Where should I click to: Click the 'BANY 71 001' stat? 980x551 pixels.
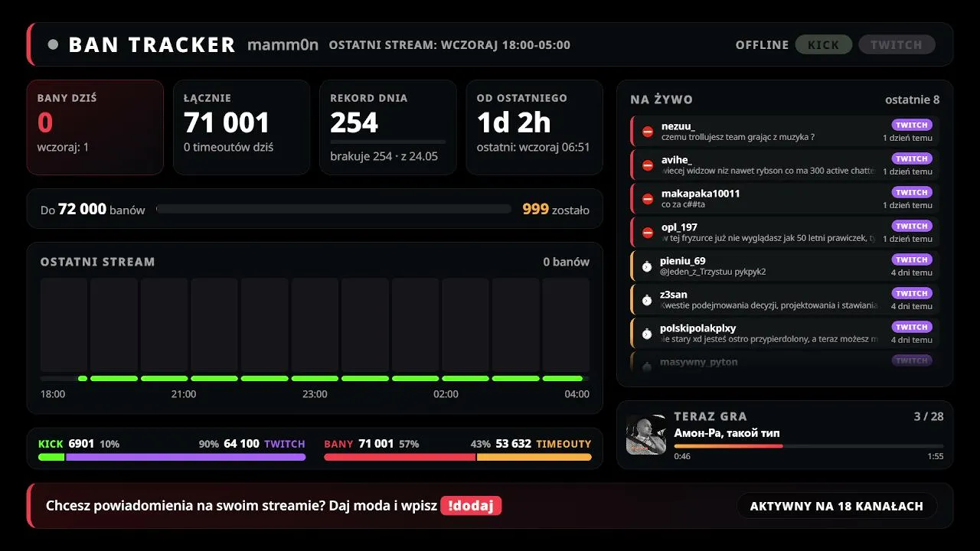pyautogui.click(x=359, y=444)
